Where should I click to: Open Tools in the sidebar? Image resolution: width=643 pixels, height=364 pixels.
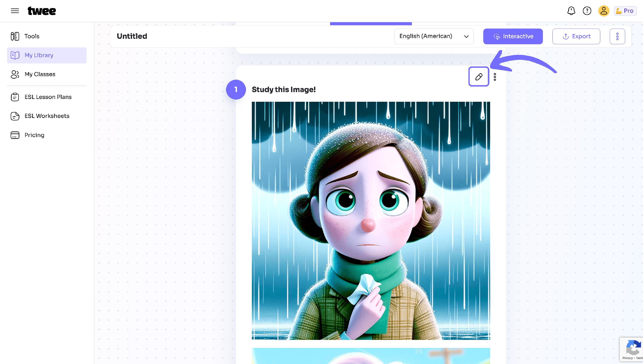(x=47, y=36)
